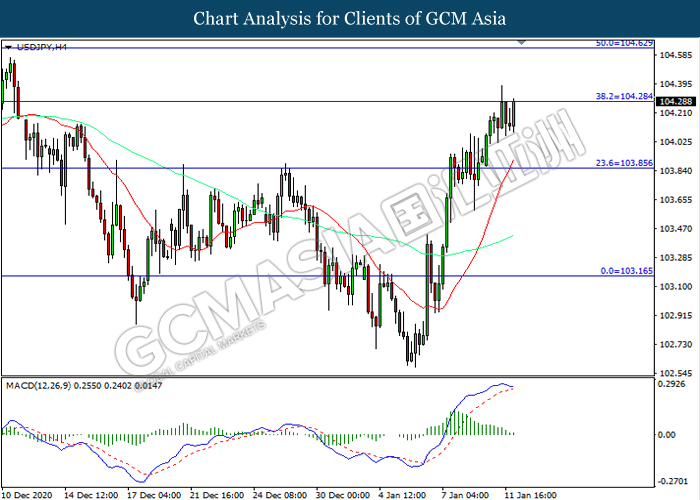Click price axis value 103.655
Screen dimensions: 700x500
pos(675,200)
